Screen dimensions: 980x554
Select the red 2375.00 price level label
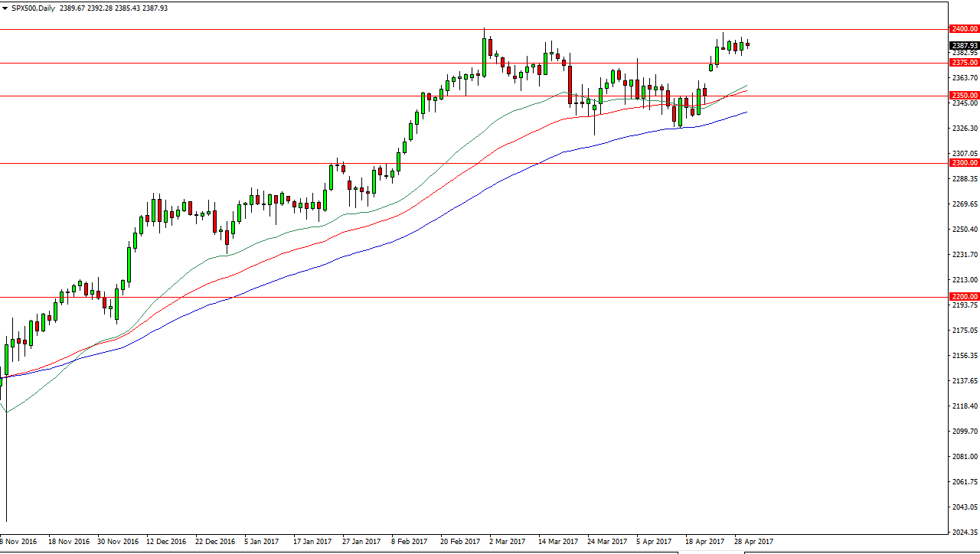click(964, 63)
